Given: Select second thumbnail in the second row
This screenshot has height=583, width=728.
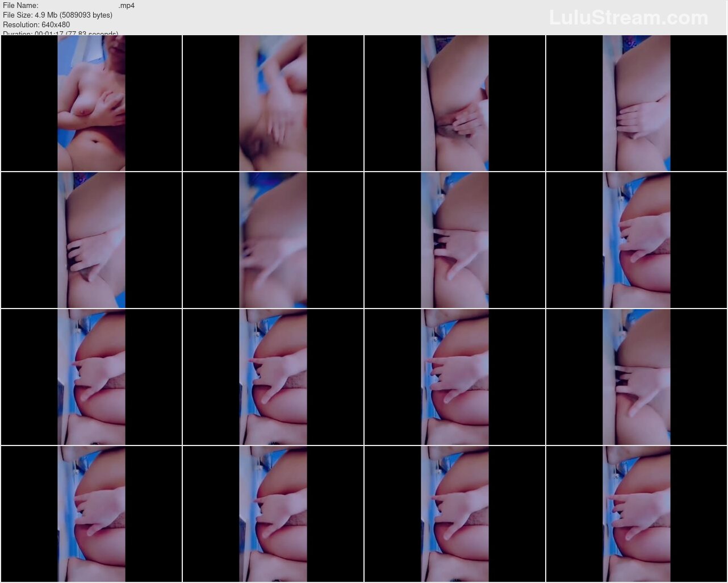Looking at the screenshot, I should coord(273,240).
